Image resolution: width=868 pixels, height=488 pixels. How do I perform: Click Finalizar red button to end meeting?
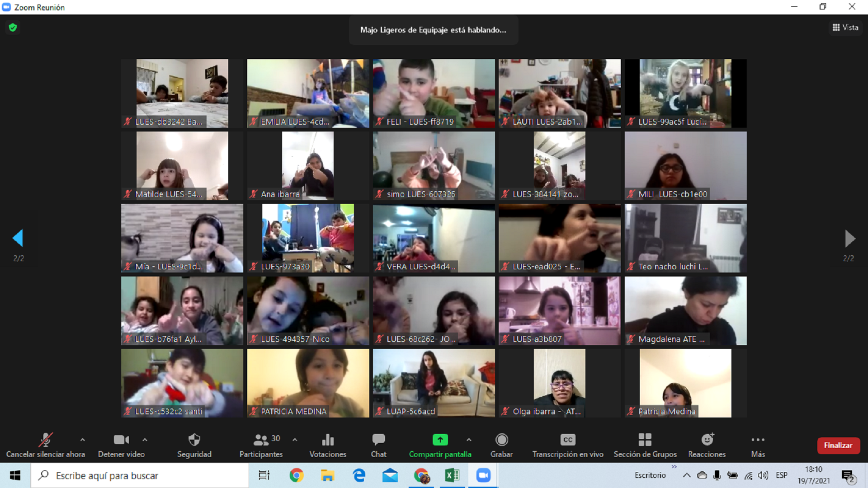838,445
